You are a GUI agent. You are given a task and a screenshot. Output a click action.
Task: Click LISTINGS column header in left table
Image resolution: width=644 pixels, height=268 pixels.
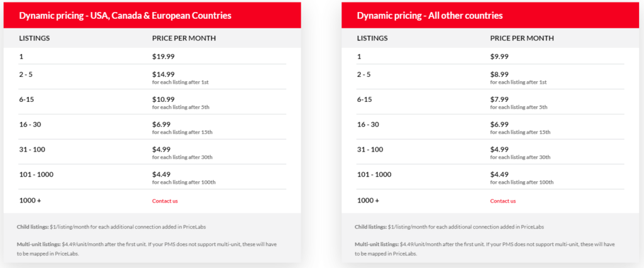[x=35, y=38]
